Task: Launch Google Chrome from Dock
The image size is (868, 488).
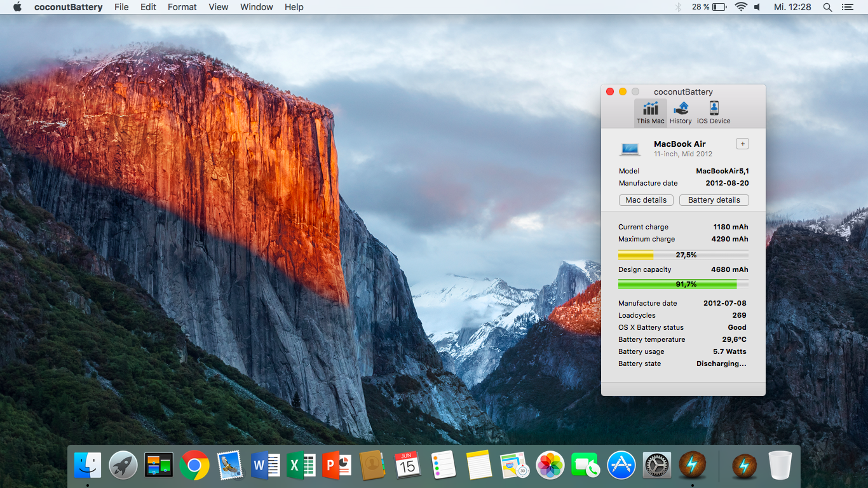Action: click(x=194, y=465)
